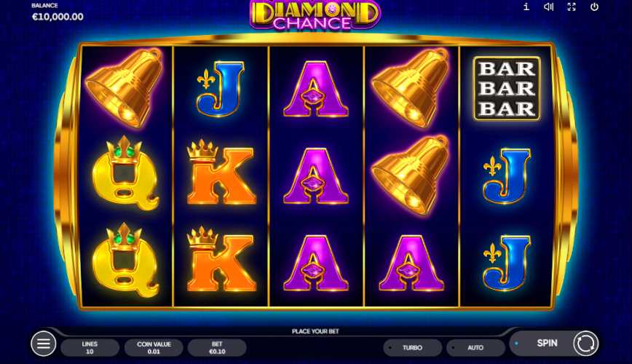Click the yellow Q symbol in bottom row
The width and height of the screenshot is (632, 364).
tap(125, 261)
